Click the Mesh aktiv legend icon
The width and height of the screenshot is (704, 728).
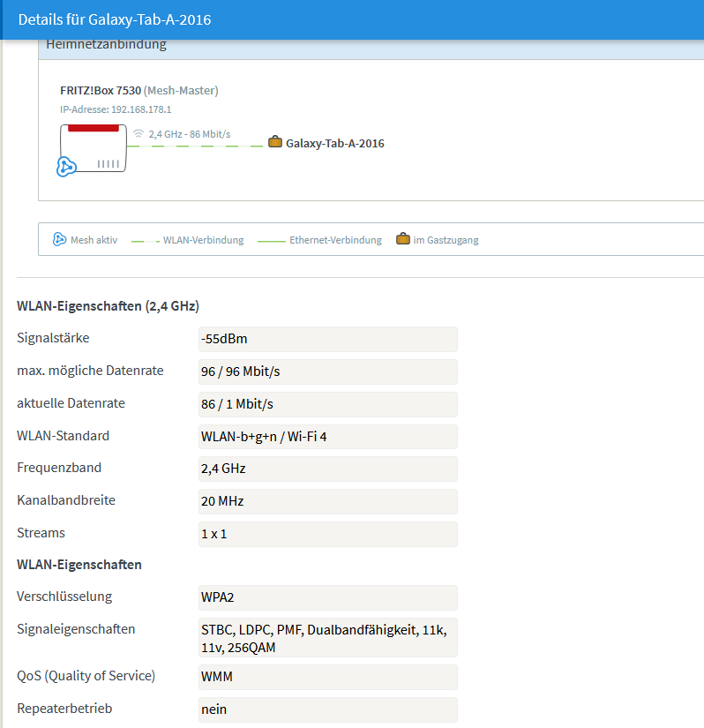point(59,239)
